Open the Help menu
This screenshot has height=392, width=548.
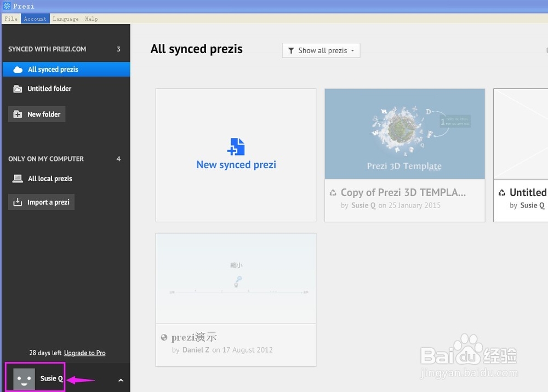91,19
